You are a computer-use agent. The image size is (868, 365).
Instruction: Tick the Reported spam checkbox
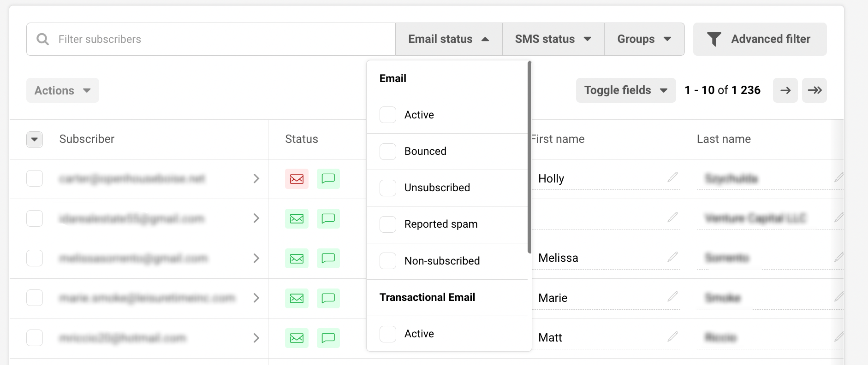387,224
